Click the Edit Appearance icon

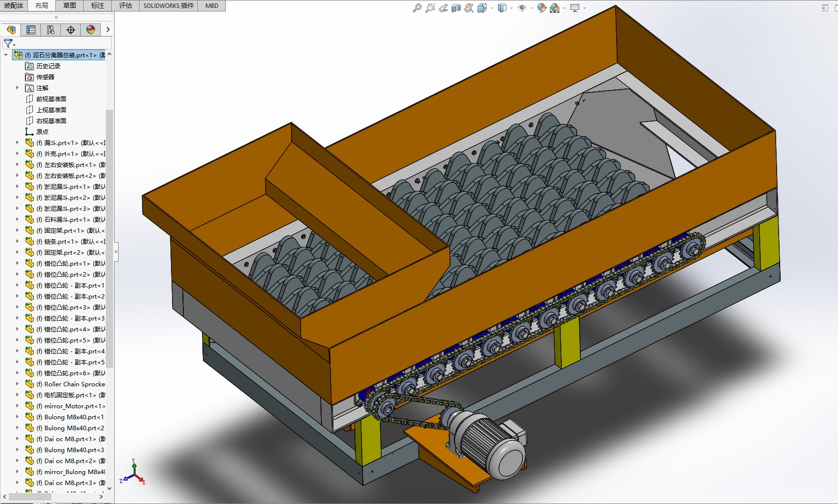point(542,8)
